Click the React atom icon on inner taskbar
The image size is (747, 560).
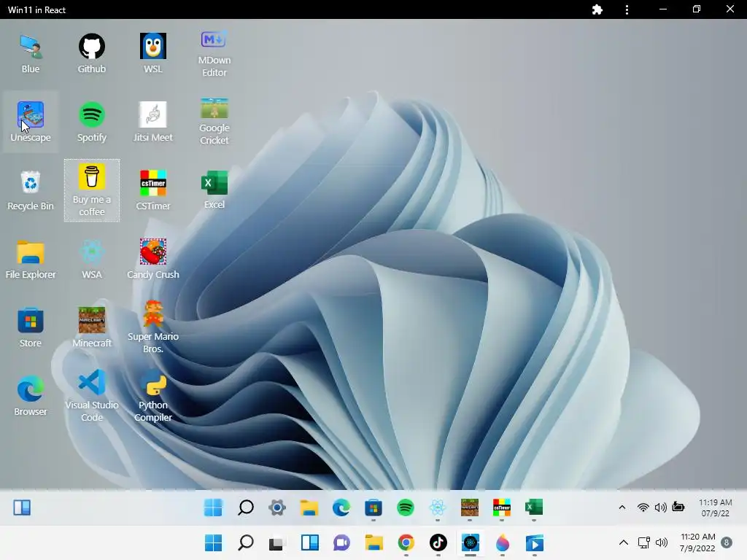click(438, 507)
